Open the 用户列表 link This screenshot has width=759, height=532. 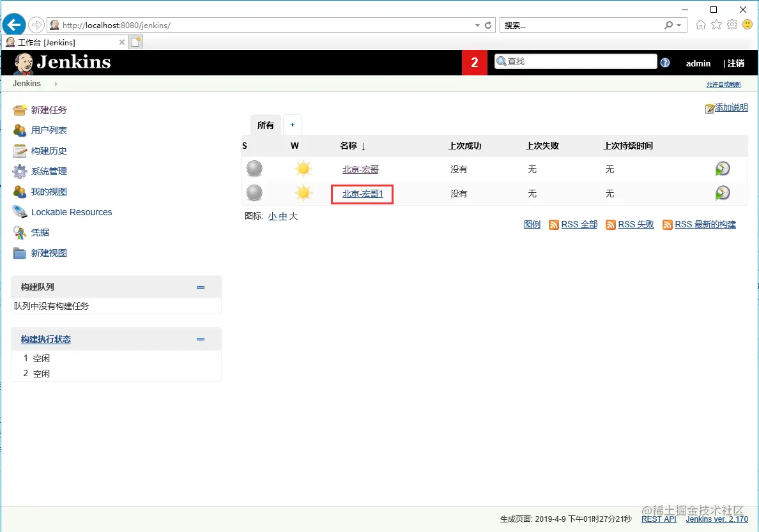coord(49,130)
